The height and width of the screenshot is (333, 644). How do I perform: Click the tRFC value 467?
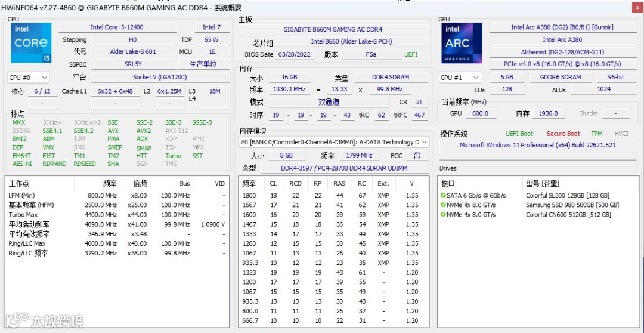[x=419, y=115]
